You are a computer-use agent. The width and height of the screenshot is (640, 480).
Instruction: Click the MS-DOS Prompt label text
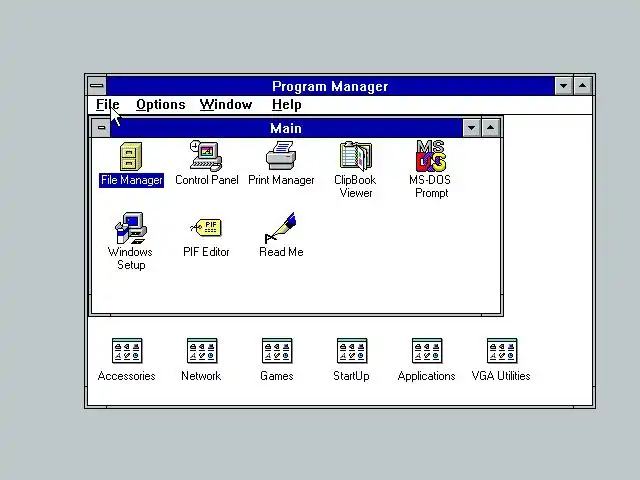(431, 187)
